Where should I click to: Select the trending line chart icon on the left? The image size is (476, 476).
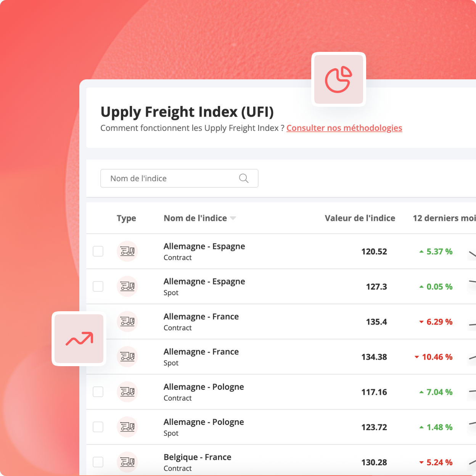[x=78, y=339]
